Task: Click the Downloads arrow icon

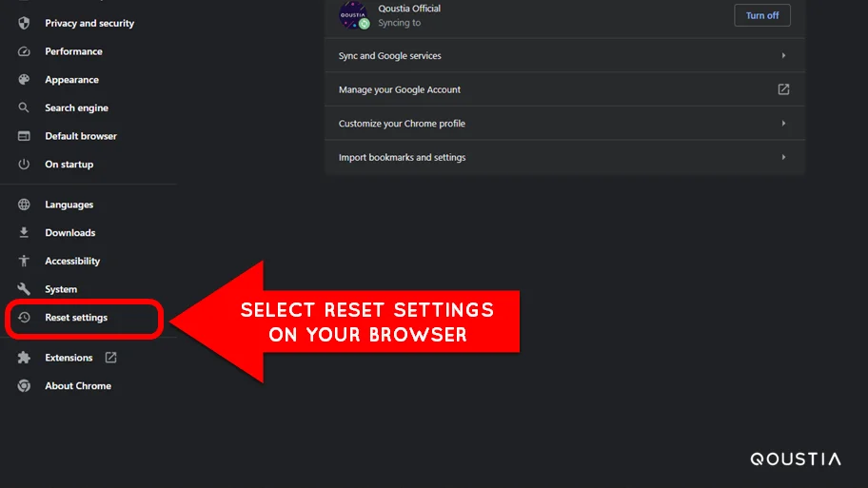Action: pos(24,232)
